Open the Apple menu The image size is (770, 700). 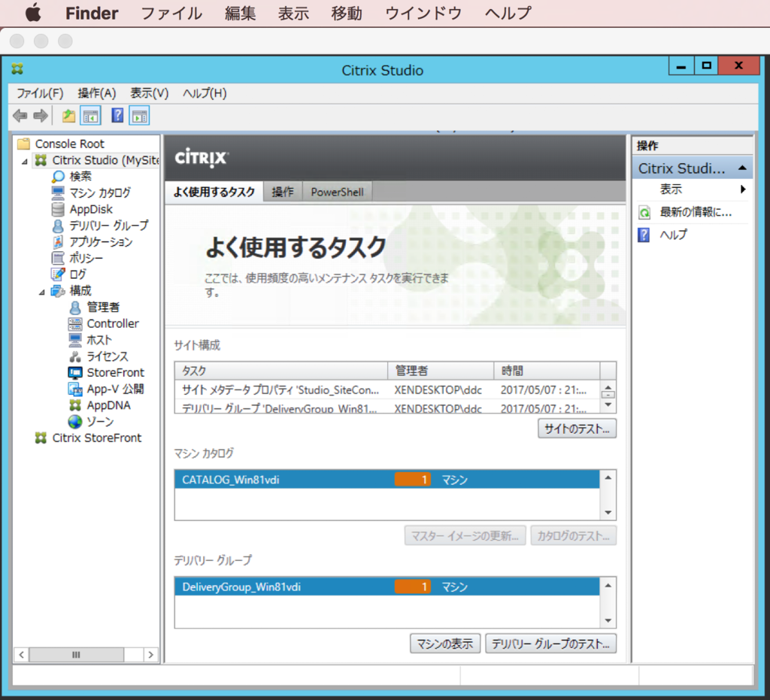[33, 12]
